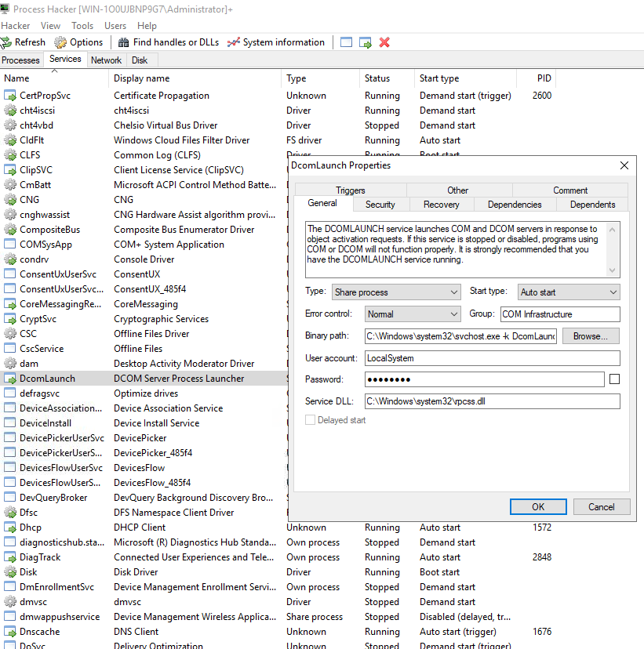The height and width of the screenshot is (649, 644).
Task: Click the red X terminate icon in toolbar
Action: (384, 42)
